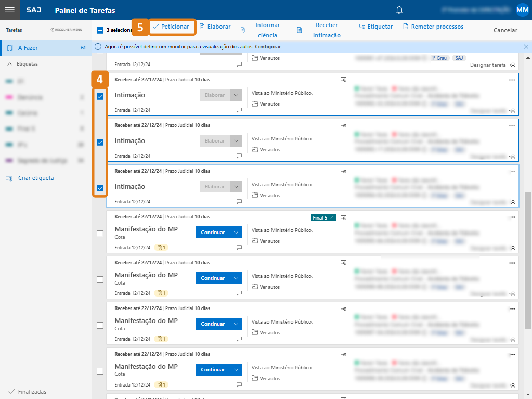The image size is (532, 399).
Task: Close the blue info banner
Action: 526,47
